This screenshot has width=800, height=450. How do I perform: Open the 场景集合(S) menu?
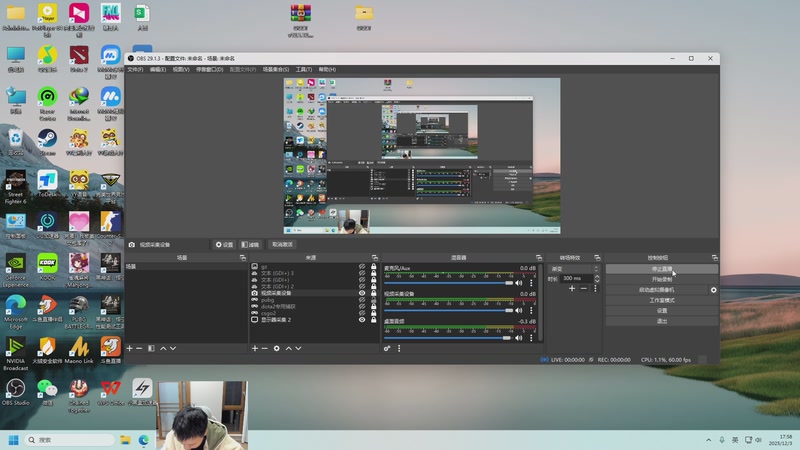pos(276,69)
